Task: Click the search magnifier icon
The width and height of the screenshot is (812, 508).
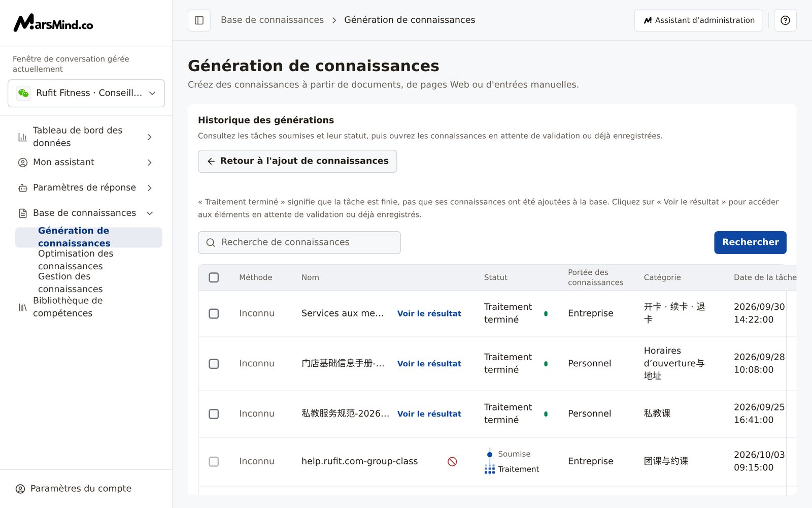Action: point(211,243)
